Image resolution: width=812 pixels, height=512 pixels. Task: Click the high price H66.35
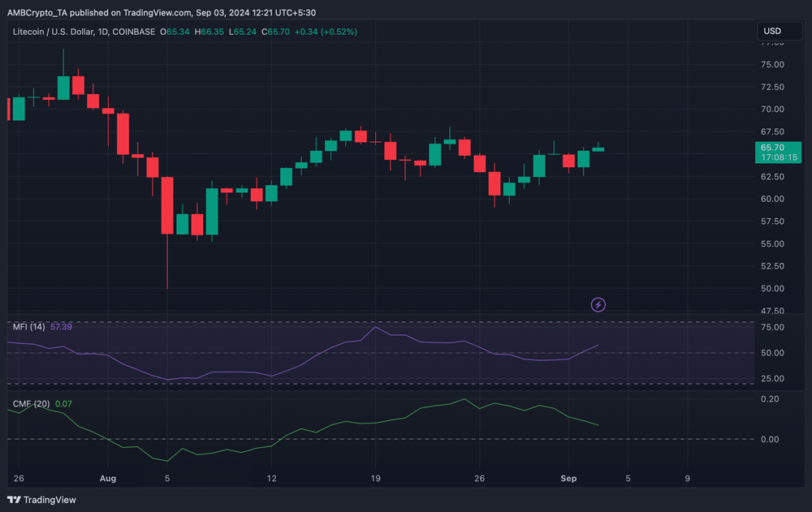click(209, 32)
